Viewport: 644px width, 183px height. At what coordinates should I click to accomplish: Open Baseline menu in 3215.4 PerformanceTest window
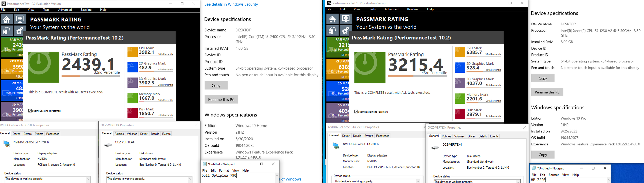coord(413,9)
